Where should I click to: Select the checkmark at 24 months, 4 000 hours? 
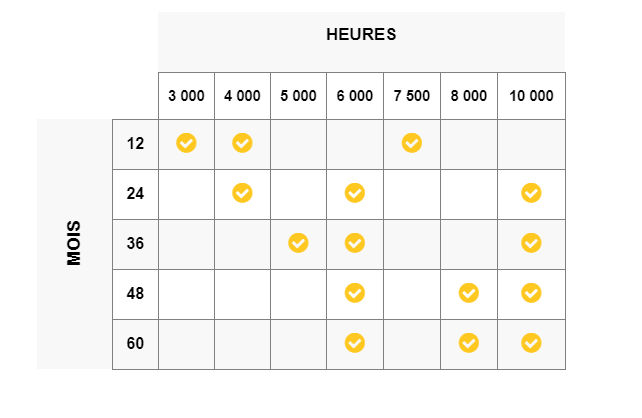(242, 193)
